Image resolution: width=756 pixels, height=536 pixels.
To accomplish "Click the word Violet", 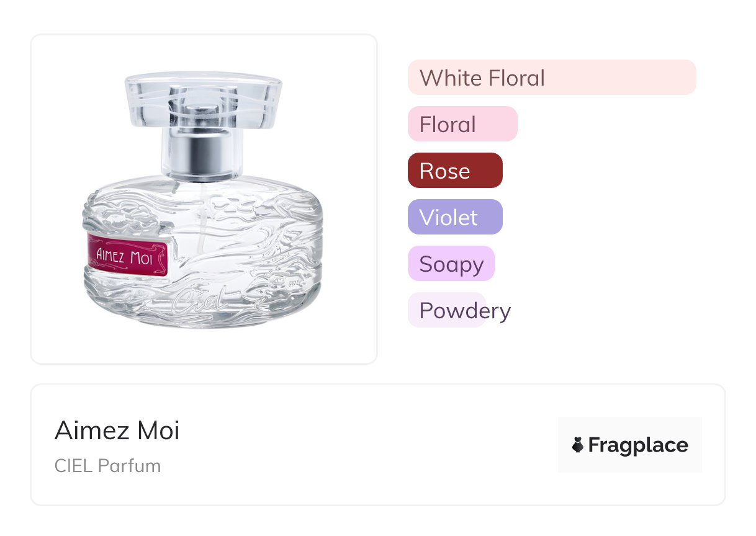I will [448, 218].
